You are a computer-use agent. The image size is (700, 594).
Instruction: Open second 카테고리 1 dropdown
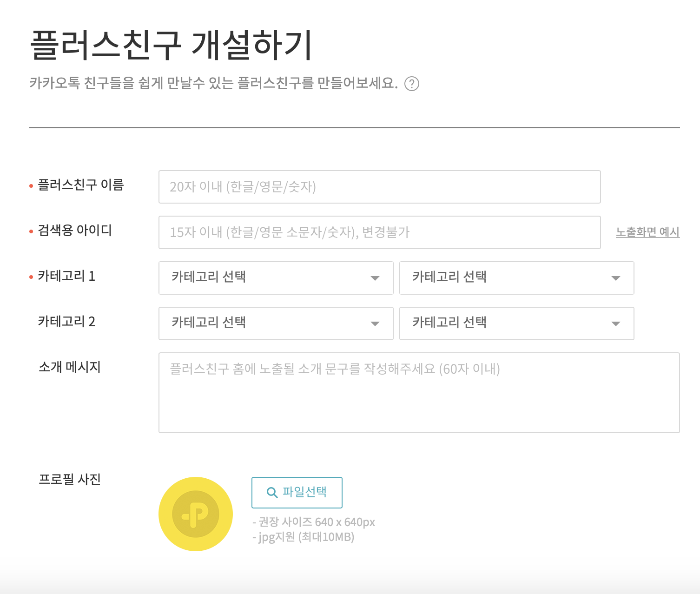tap(517, 278)
